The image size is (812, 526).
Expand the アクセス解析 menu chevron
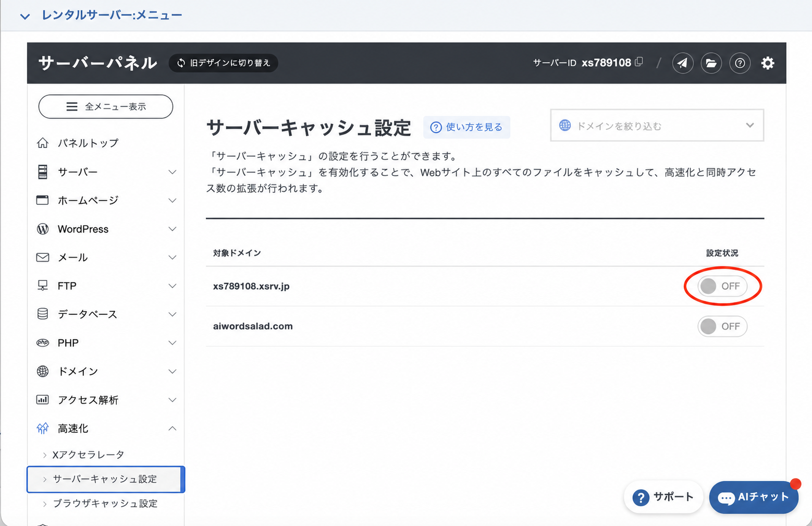(173, 400)
